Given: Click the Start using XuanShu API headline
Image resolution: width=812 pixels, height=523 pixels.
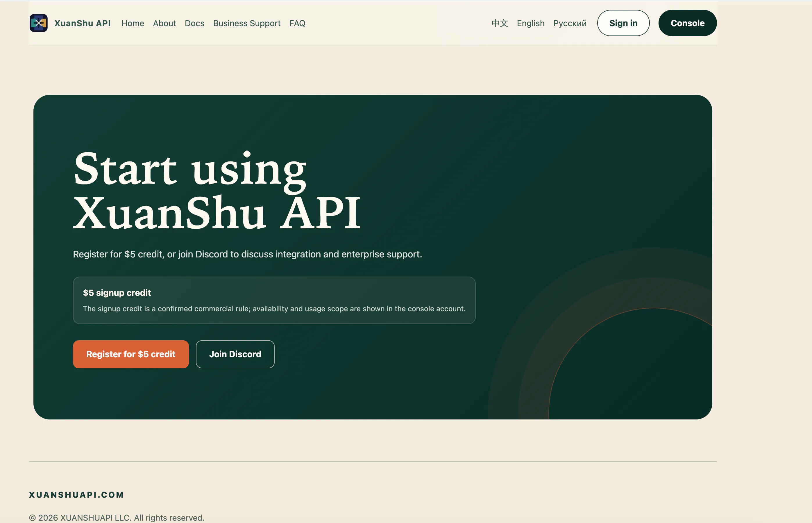Looking at the screenshot, I should pyautogui.click(x=217, y=190).
